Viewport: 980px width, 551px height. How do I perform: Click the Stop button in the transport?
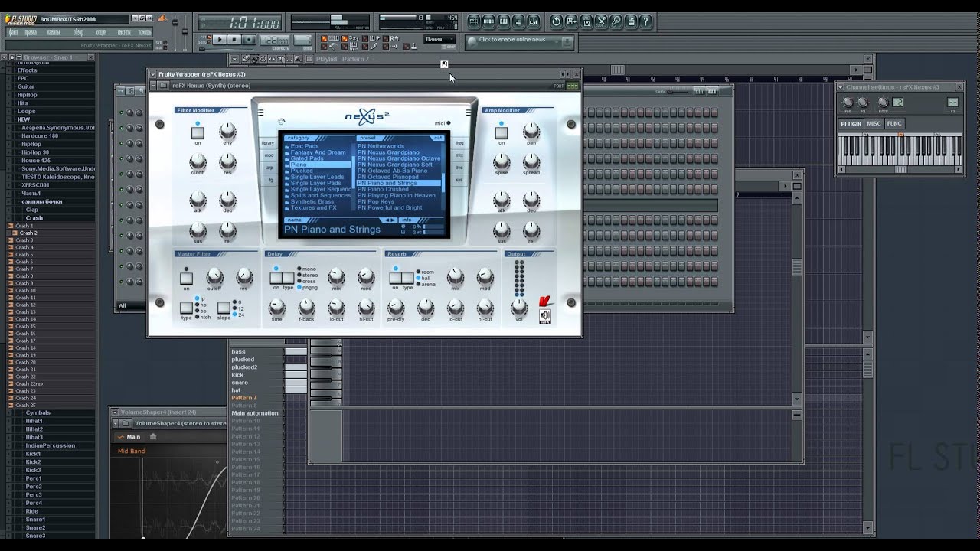click(234, 40)
